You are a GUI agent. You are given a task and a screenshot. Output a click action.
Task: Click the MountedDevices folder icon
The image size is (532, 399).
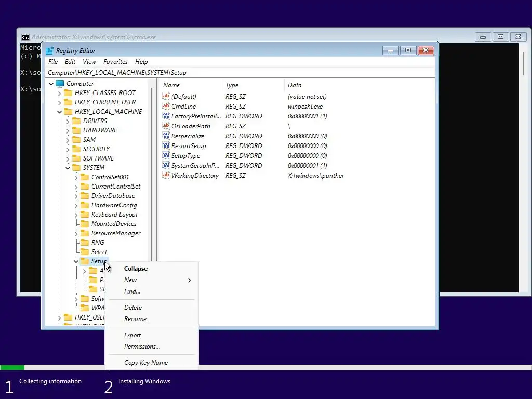pyautogui.click(x=85, y=224)
